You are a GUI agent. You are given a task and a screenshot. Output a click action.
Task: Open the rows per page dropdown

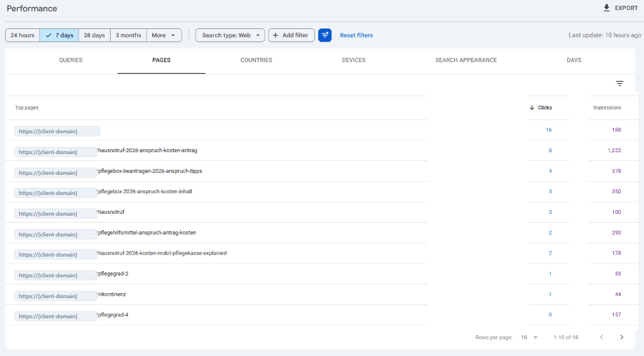point(529,337)
